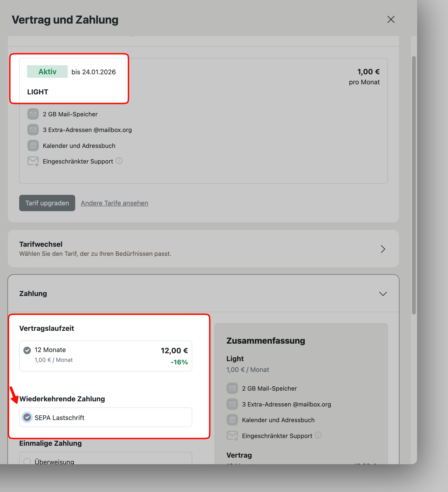Viewport: 448px width, 492px height.
Task: Click the 2 GB Mail-Speicher envelope icon in tariff card
Action: [x=33, y=114]
